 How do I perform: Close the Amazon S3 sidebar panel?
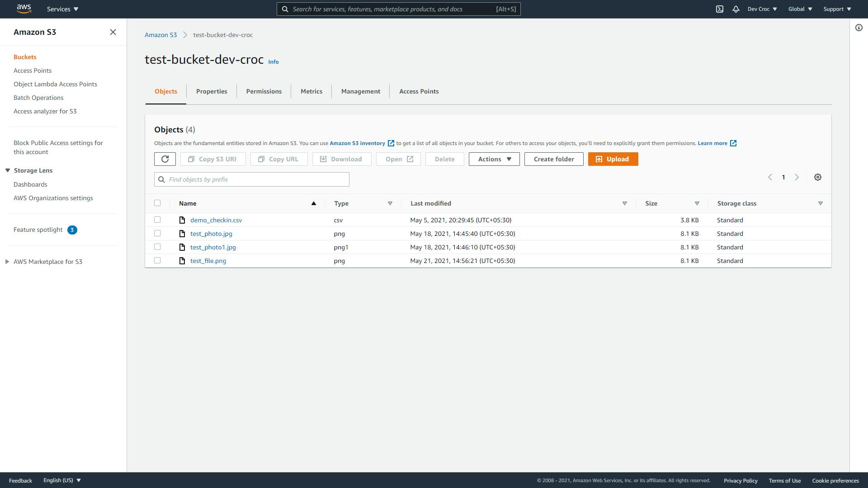point(113,32)
